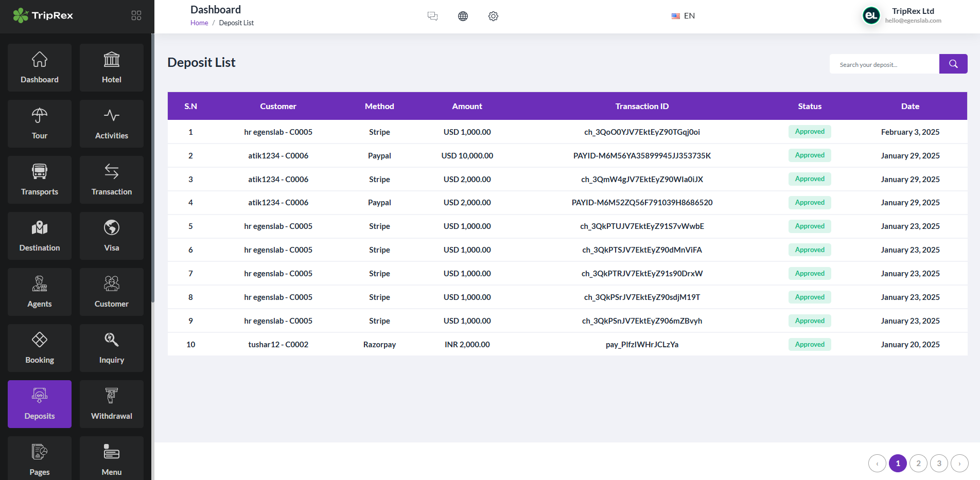
Task: Click the Deposit List breadcrumb text
Action: (x=236, y=23)
